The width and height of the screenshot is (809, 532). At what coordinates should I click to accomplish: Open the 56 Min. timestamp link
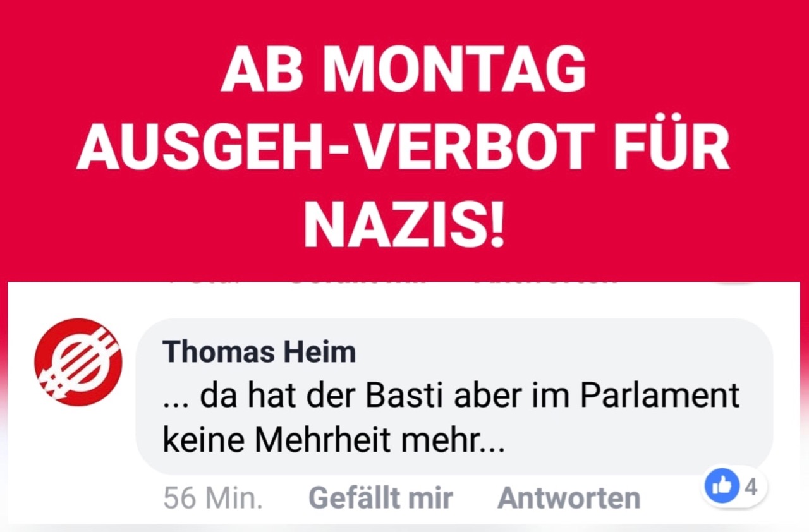(x=213, y=498)
